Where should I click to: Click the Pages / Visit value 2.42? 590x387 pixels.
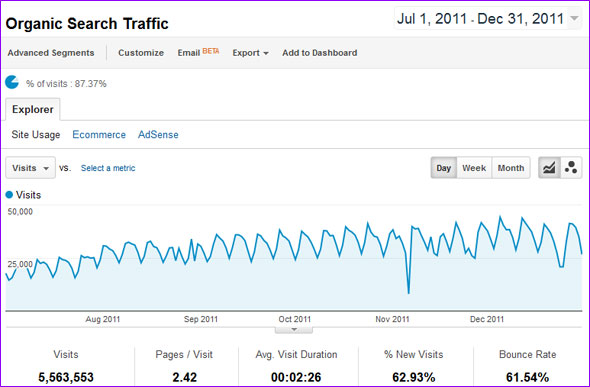(x=184, y=377)
